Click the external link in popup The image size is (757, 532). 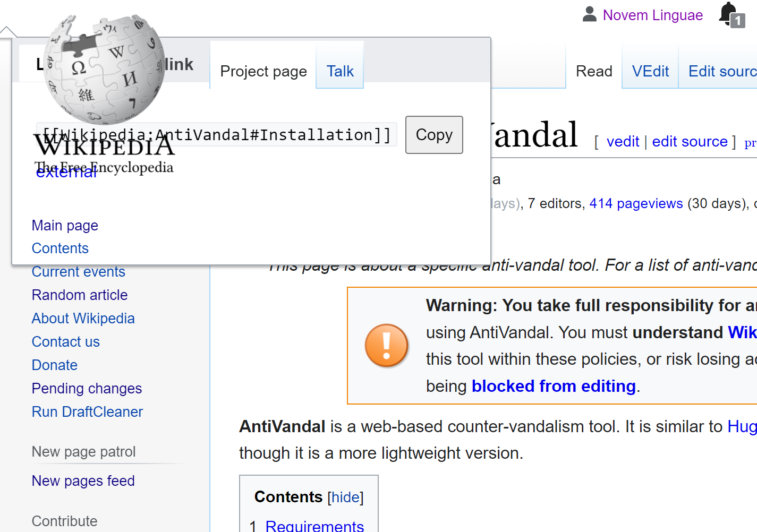point(66,171)
